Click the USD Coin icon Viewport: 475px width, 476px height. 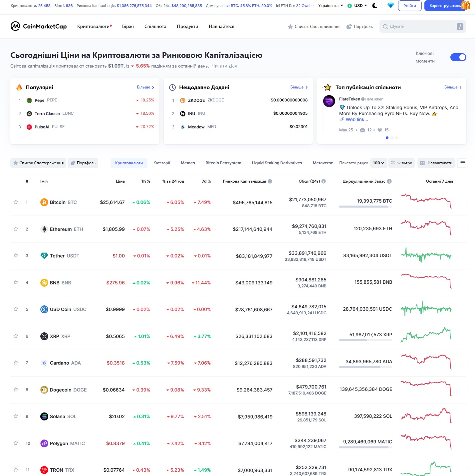(44, 309)
